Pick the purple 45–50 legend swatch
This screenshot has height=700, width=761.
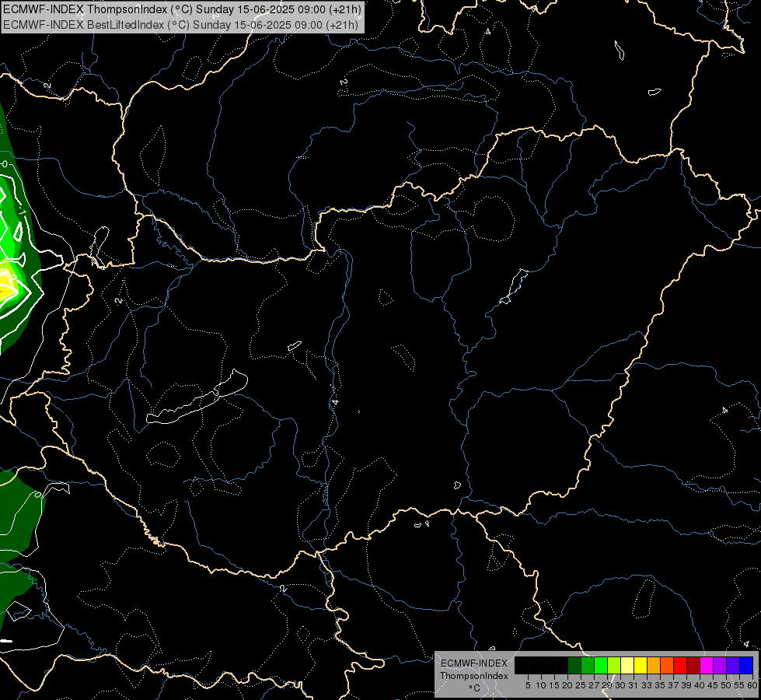pyautogui.click(x=720, y=665)
